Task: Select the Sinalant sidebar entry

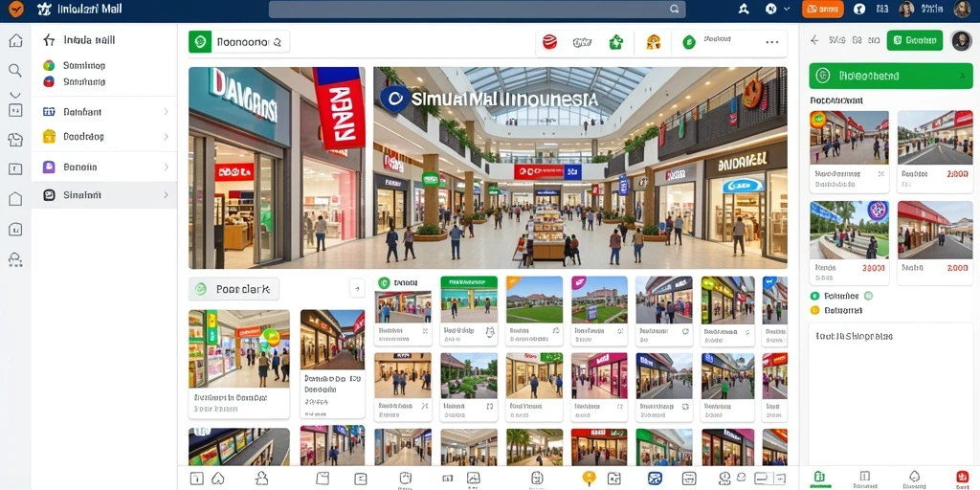Action: (103, 195)
